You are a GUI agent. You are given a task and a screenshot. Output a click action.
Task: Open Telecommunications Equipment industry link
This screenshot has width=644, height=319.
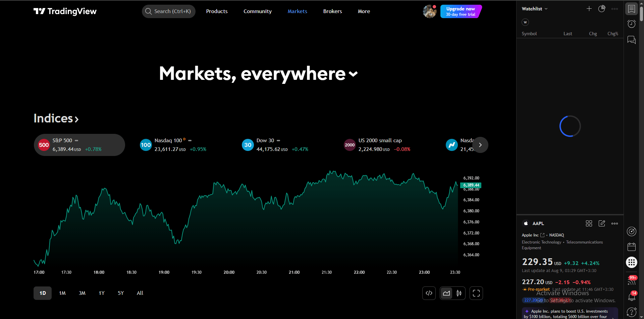562,245
